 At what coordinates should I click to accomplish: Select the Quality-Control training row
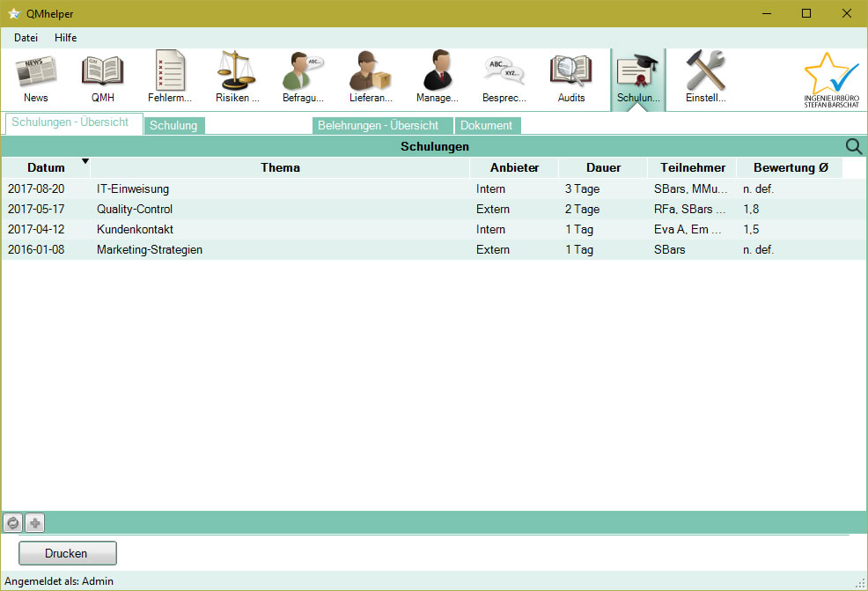[x=264, y=210]
